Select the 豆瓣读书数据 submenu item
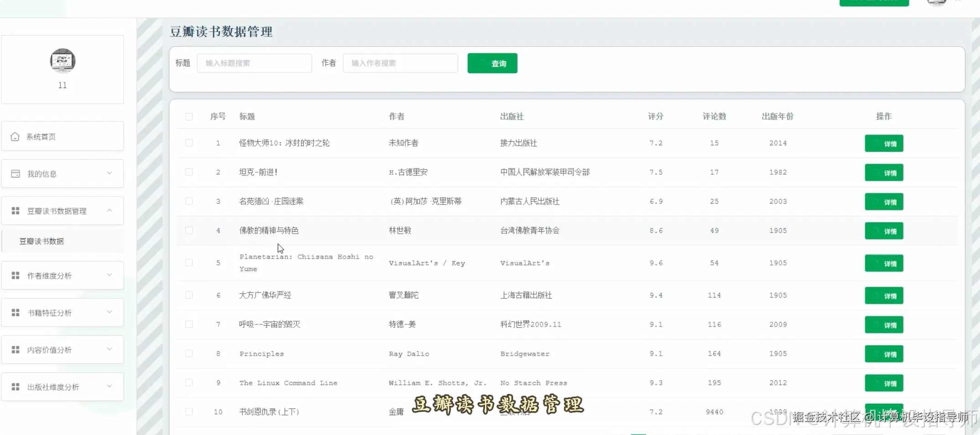980x435 pixels. [62, 241]
